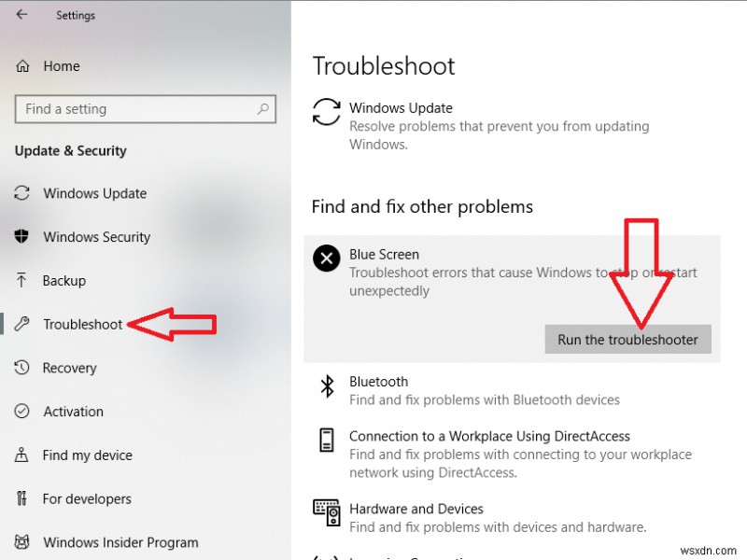Click the Backup up-arrow icon

pos(21,280)
